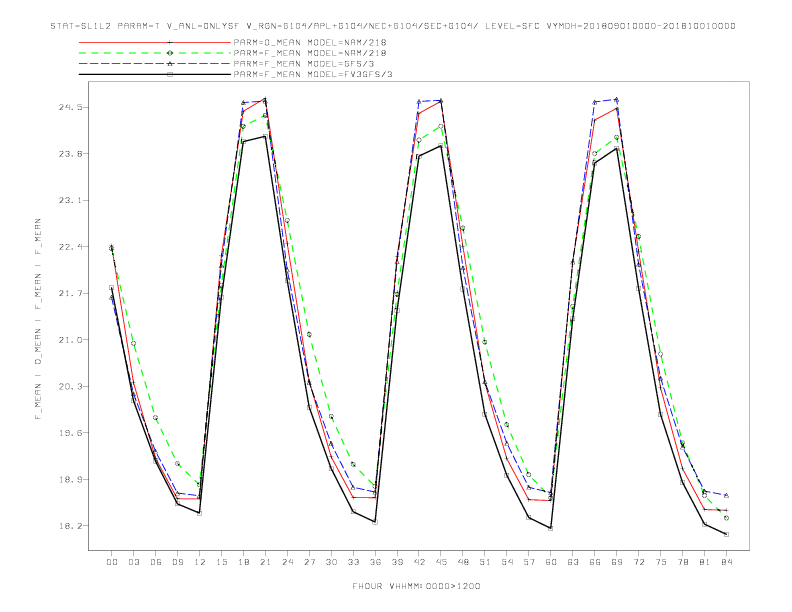Click x-axis tick label 69
This screenshot has width=792, height=612.
pyautogui.click(x=617, y=562)
